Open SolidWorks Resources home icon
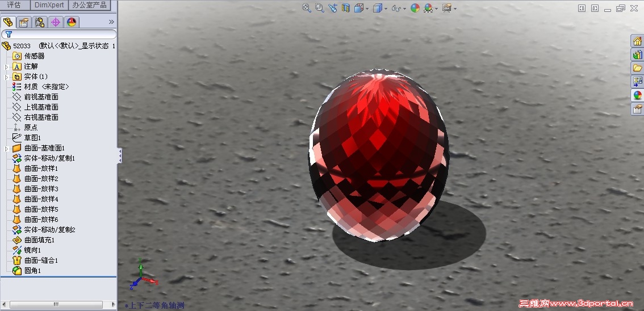The height and width of the screenshot is (311, 644). tap(637, 41)
